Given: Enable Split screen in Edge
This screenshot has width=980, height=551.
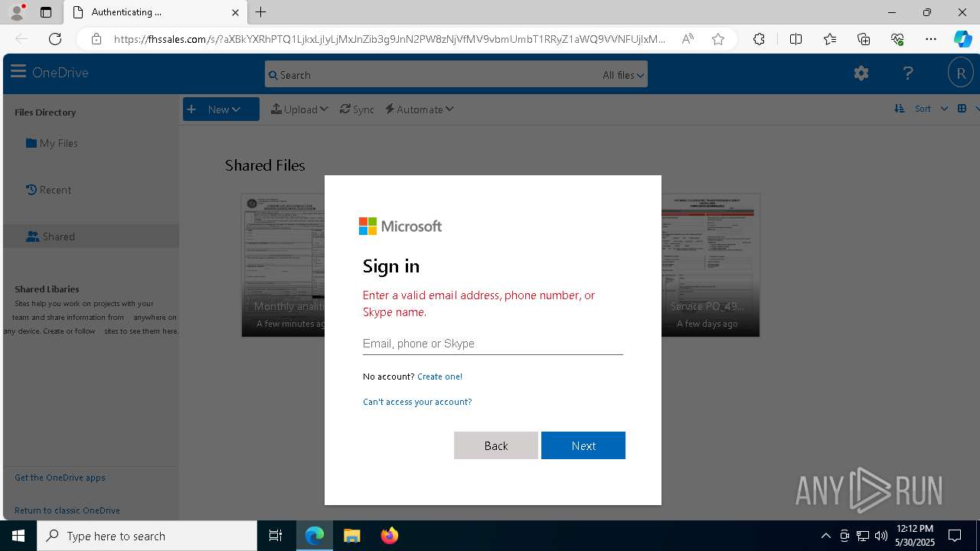Looking at the screenshot, I should click(x=795, y=39).
